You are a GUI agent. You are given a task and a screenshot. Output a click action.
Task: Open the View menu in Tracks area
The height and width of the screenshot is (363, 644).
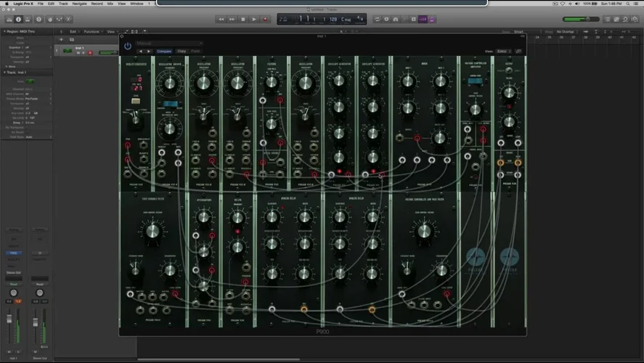pos(112,32)
